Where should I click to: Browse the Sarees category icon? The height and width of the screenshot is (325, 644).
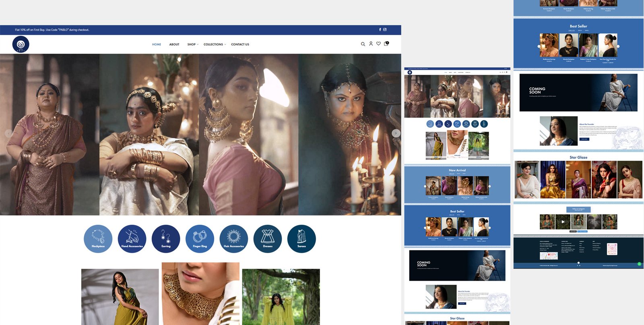[x=301, y=239]
